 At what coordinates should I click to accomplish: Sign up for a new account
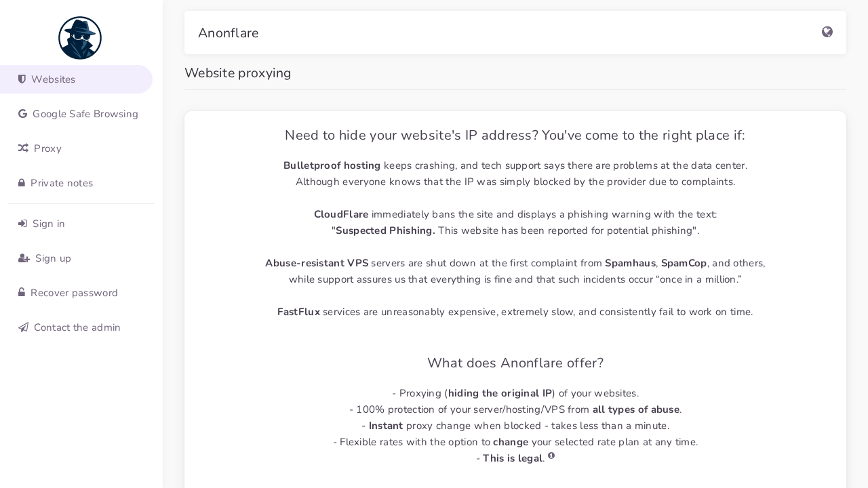53,258
